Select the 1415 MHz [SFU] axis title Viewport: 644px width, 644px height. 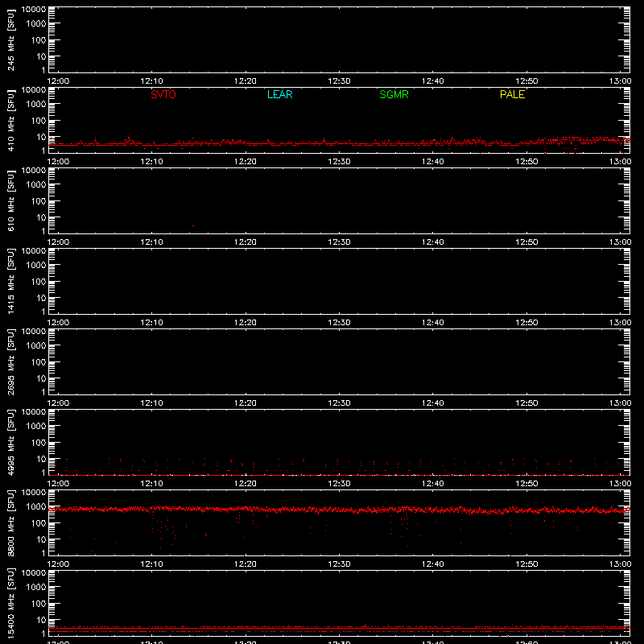tap(10, 281)
